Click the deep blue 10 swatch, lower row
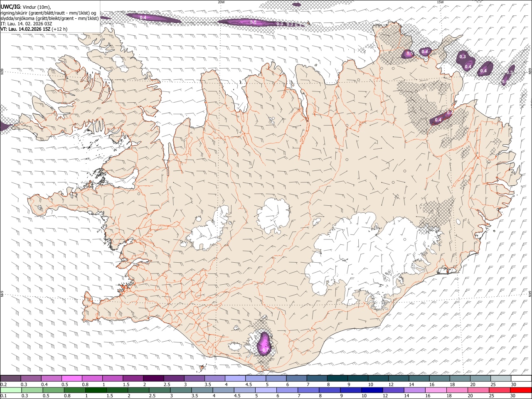 tap(372, 390)
